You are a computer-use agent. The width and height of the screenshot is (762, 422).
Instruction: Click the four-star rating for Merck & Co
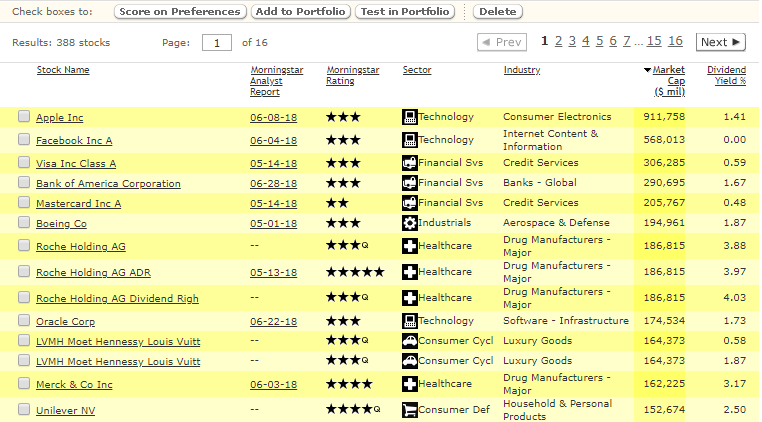coord(349,384)
